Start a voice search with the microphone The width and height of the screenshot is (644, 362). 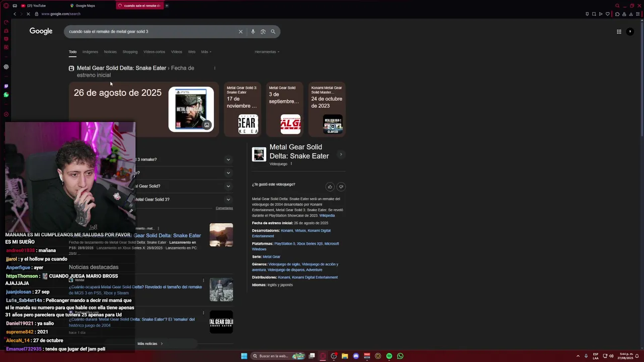coord(253,32)
